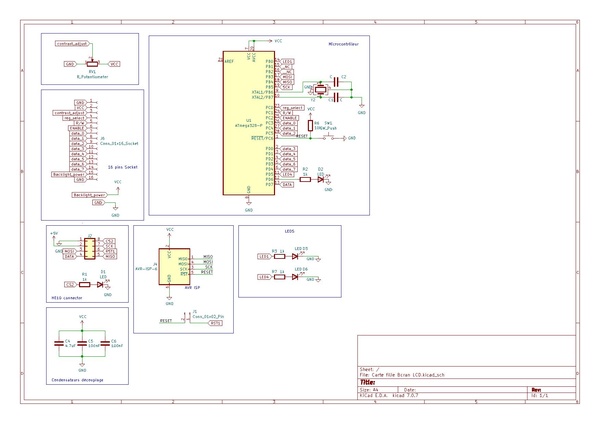Click the LED D5 symbol in LEDS block
Screen dimensions: 600x424
coord(297,255)
